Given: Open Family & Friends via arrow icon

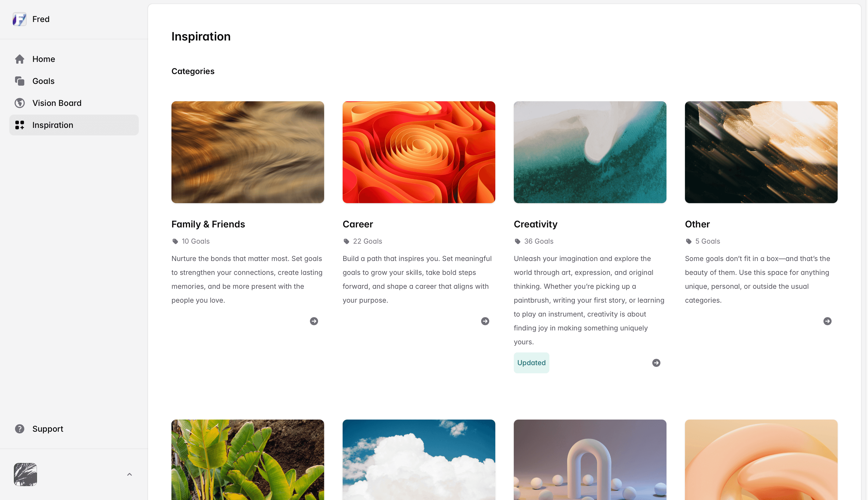Looking at the screenshot, I should 314,321.
